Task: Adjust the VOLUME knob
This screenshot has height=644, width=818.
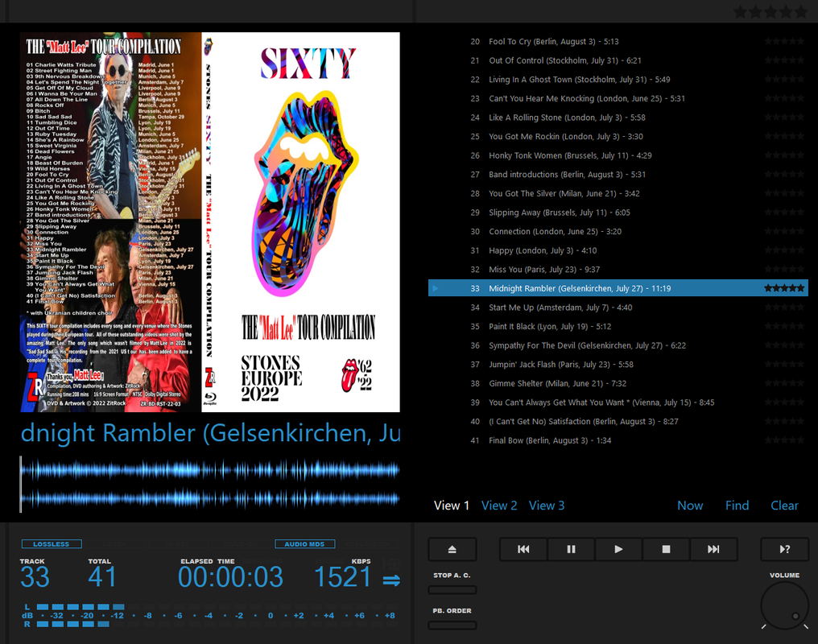Action: click(785, 605)
